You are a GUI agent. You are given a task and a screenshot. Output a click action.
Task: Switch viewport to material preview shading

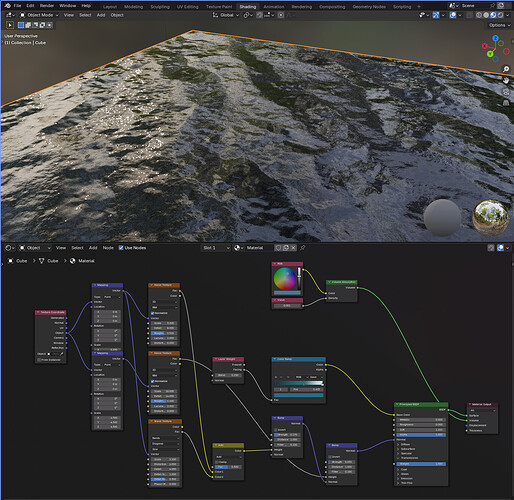493,15
